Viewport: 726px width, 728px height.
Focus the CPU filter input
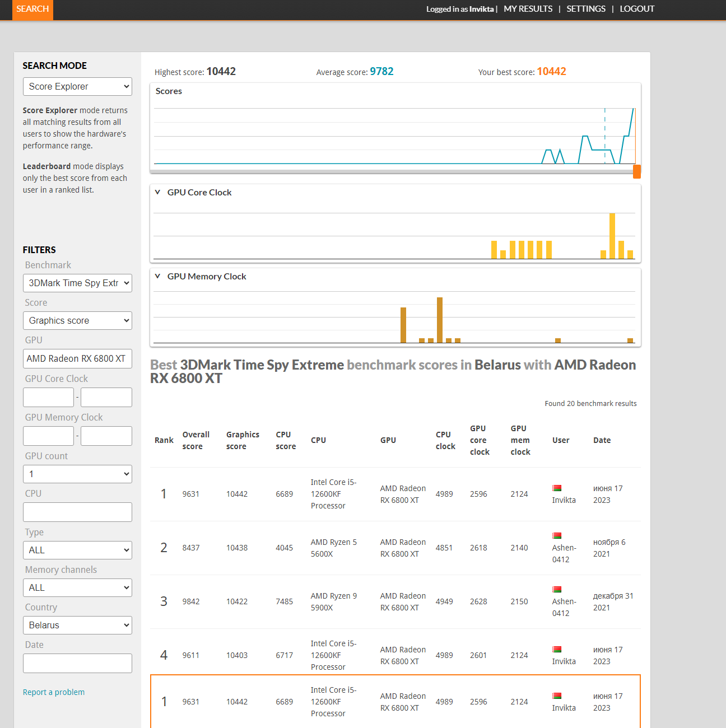77,512
